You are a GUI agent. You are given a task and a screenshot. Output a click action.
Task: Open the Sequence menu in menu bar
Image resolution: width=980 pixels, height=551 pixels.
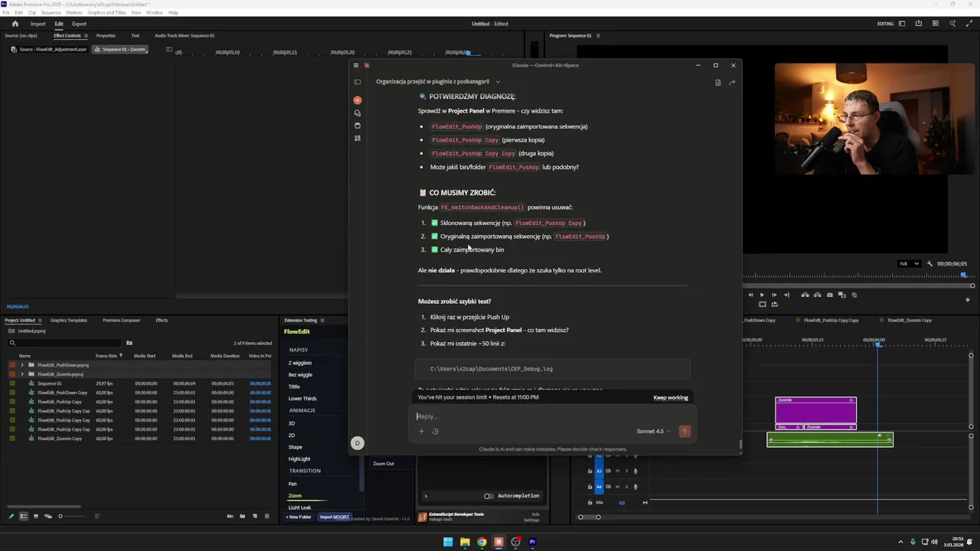(51, 13)
